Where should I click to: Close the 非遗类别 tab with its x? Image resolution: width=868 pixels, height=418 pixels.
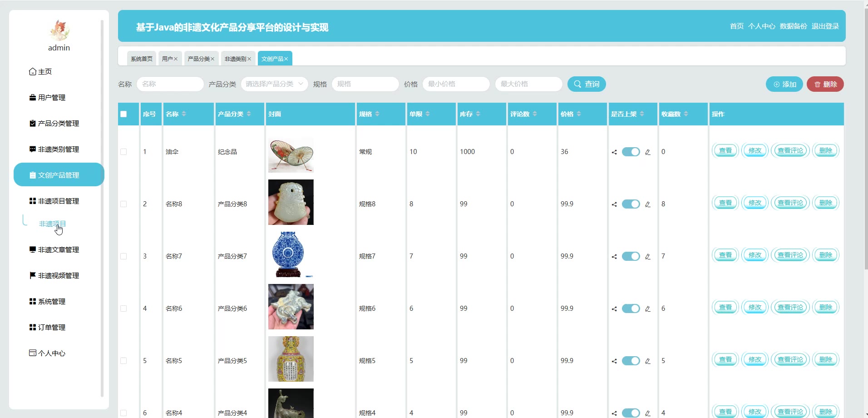[x=249, y=59]
